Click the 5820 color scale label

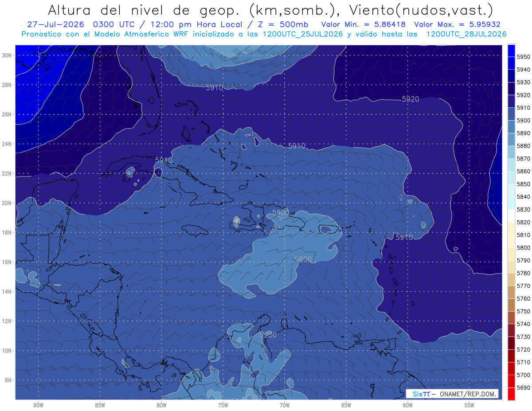[x=524, y=222]
